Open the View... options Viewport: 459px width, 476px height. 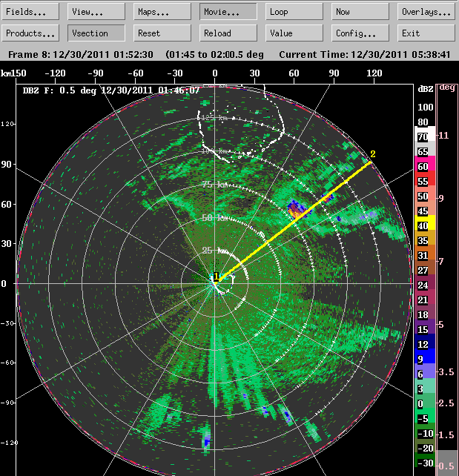coord(96,12)
